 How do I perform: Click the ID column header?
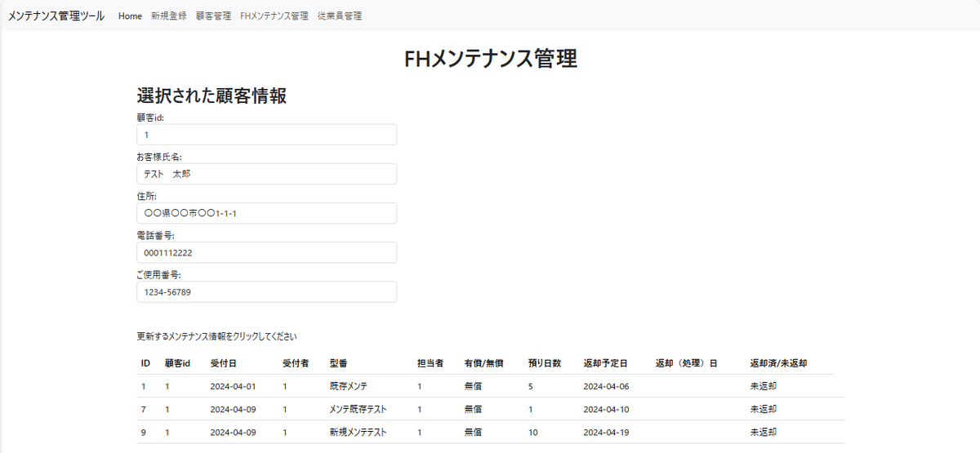click(x=145, y=363)
